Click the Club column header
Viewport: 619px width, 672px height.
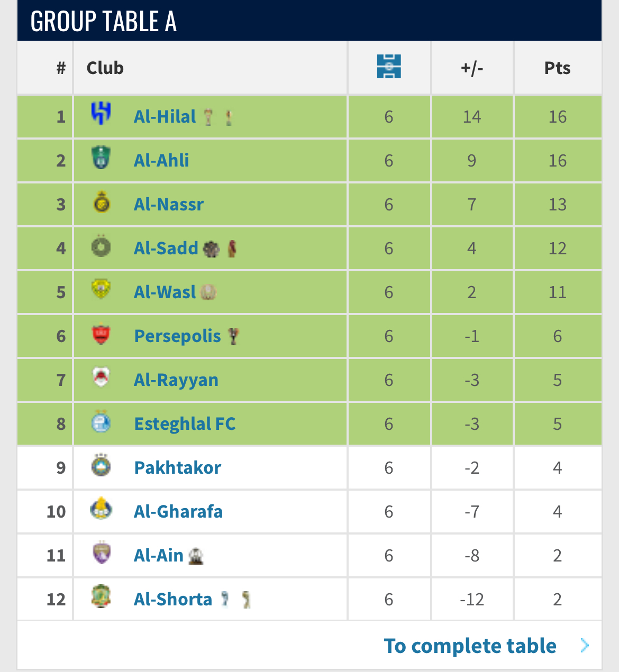click(105, 68)
